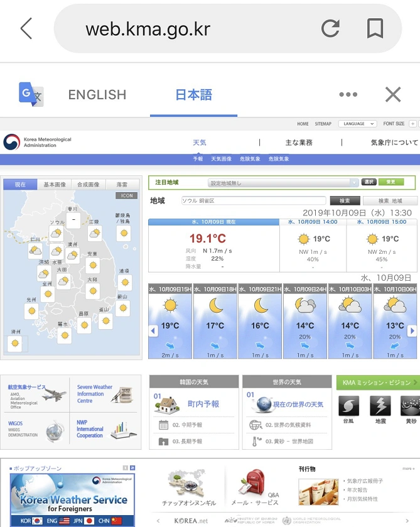Image resolution: width=420 pixels, height=527 pixels.
Task: Switch map to 現在 tab
Action: 20,184
